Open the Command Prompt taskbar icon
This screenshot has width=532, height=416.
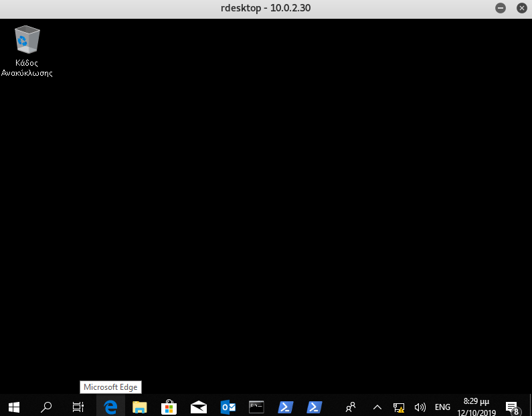(256, 407)
